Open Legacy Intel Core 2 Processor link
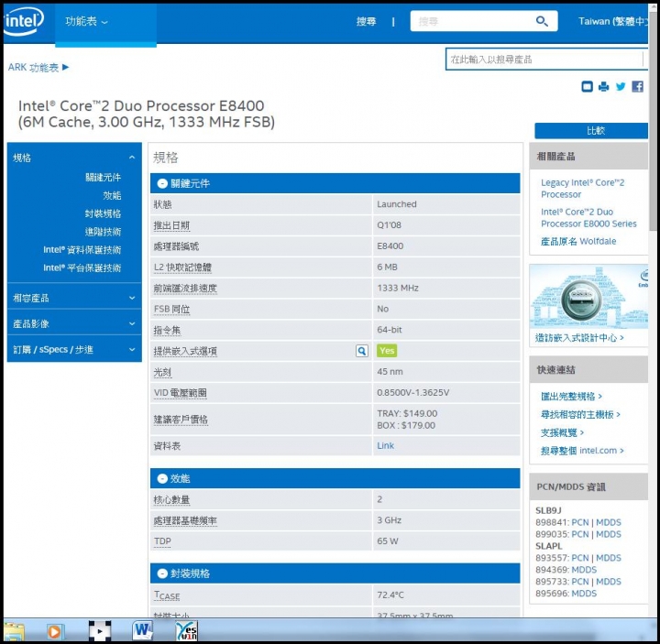660x644 pixels. click(583, 189)
